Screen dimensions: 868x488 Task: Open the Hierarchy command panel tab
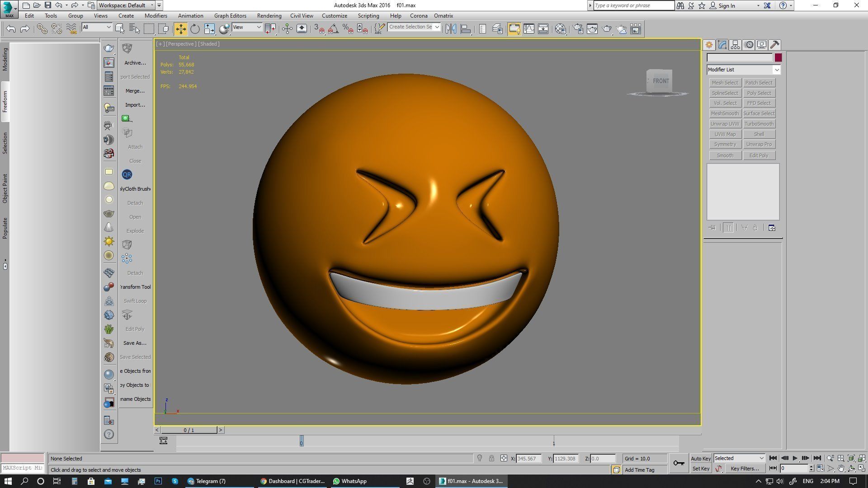[735, 45]
